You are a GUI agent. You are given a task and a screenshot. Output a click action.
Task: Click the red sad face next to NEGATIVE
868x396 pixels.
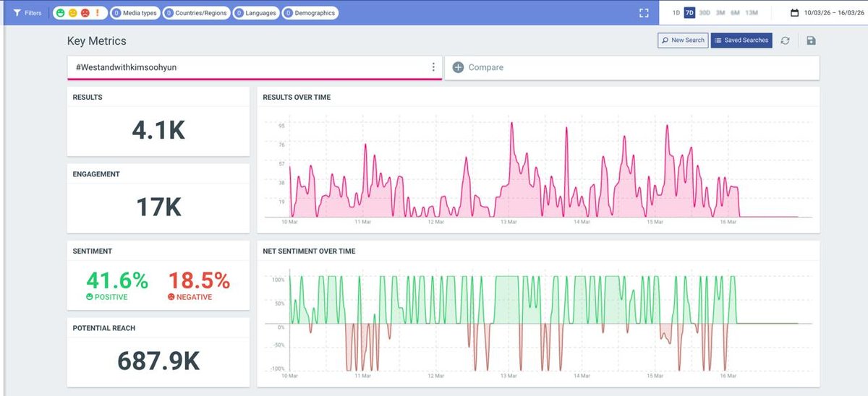171,297
